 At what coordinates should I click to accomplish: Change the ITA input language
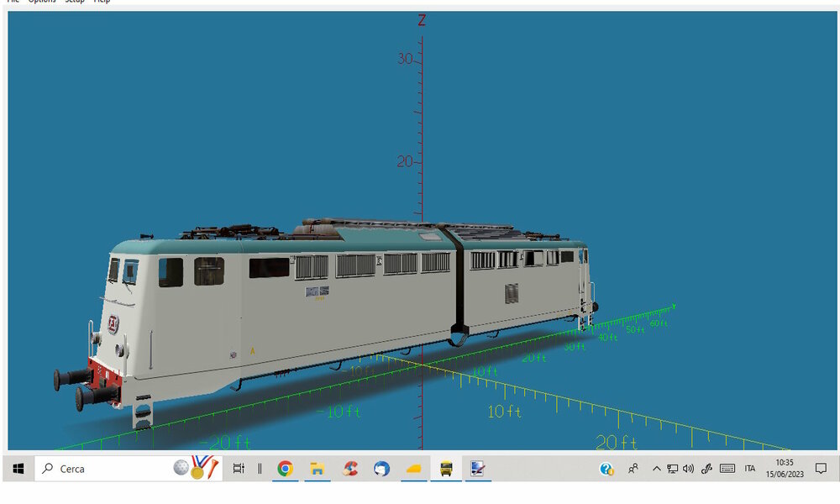[749, 469]
